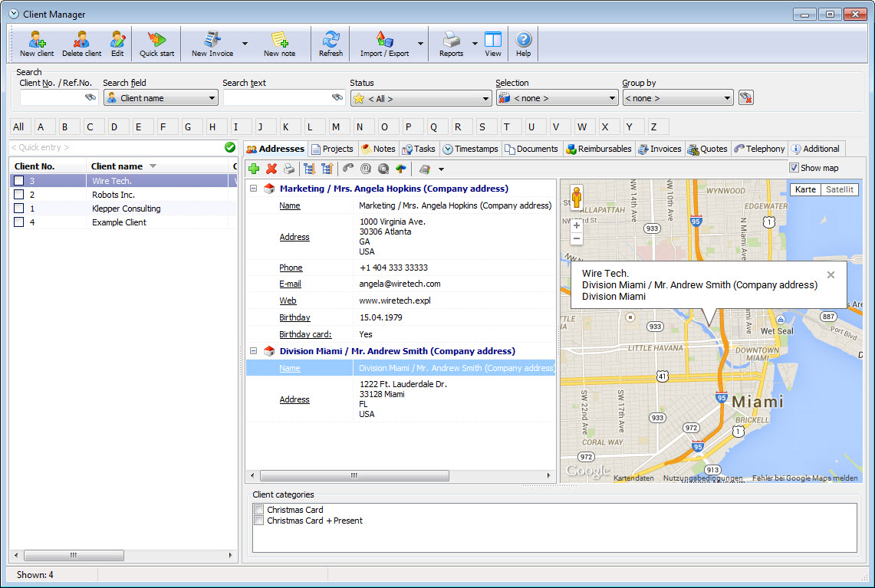The height and width of the screenshot is (588, 875).
Task: Open Quick start from toolbar
Action: (x=156, y=44)
